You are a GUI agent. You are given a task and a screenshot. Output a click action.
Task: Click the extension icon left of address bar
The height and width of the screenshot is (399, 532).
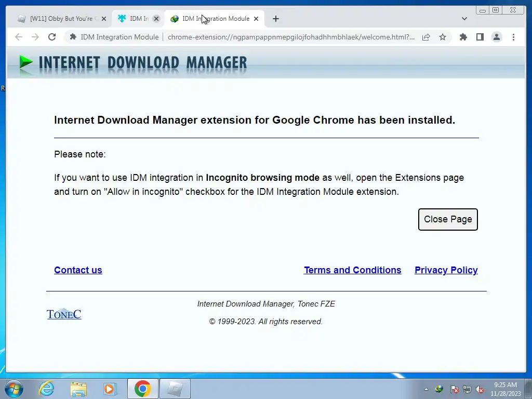(73, 37)
